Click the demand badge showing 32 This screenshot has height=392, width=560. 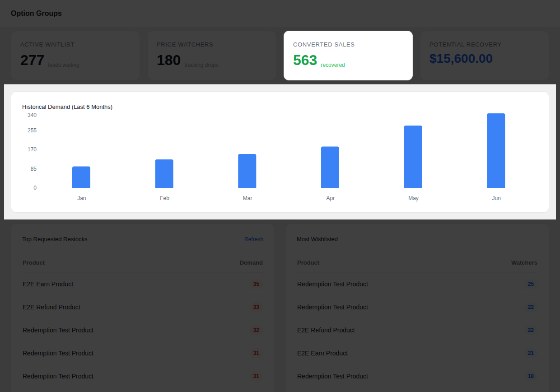pos(256,330)
